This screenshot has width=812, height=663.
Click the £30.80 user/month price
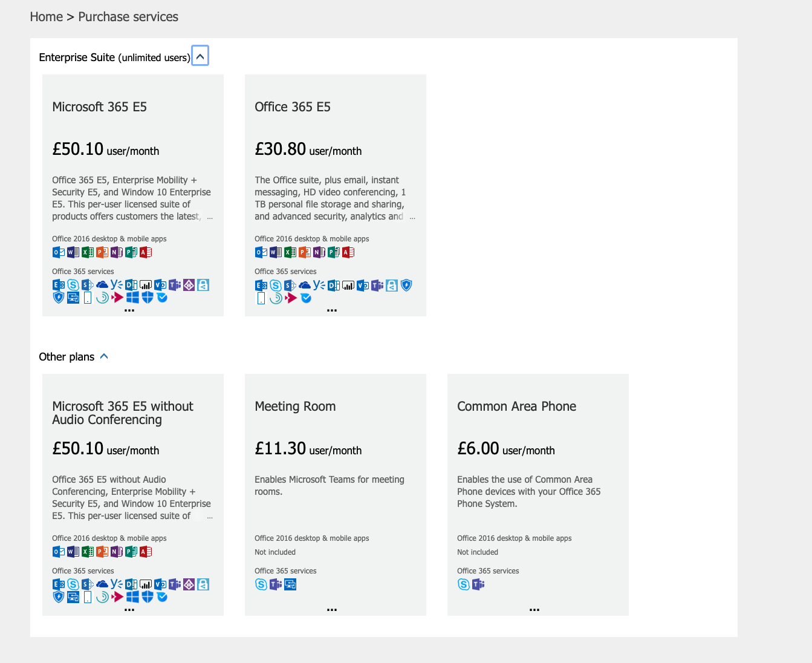[x=308, y=149]
